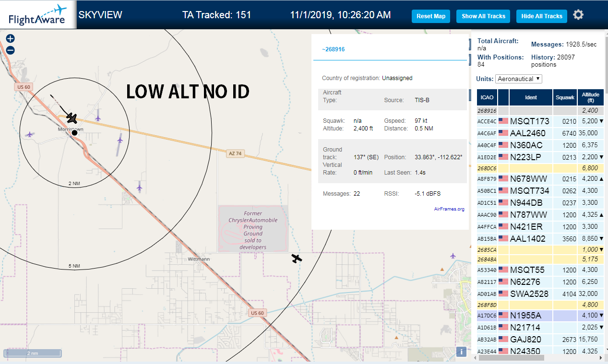Select the AAL1402 aircraft row
This screenshot has width=608, height=364.
[x=540, y=238]
